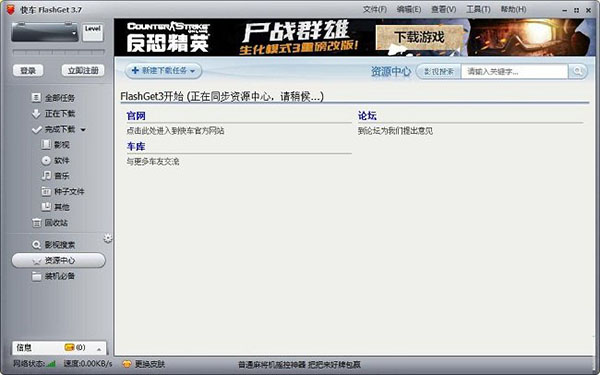
Task: Select the 音乐 note icon
Action: point(46,176)
